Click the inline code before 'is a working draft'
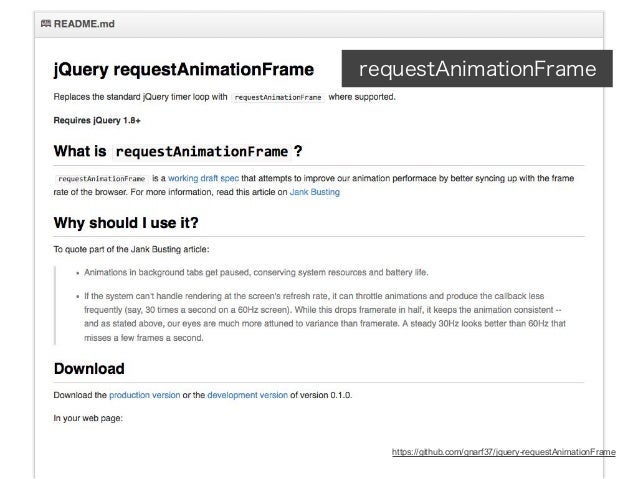This screenshot has height=479, width=638. pos(101,179)
